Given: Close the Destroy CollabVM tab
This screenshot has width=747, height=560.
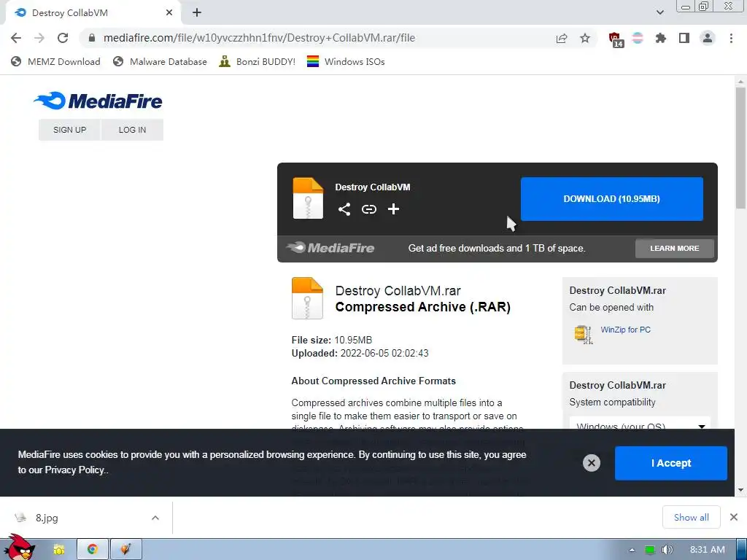Looking at the screenshot, I should 169,13.
